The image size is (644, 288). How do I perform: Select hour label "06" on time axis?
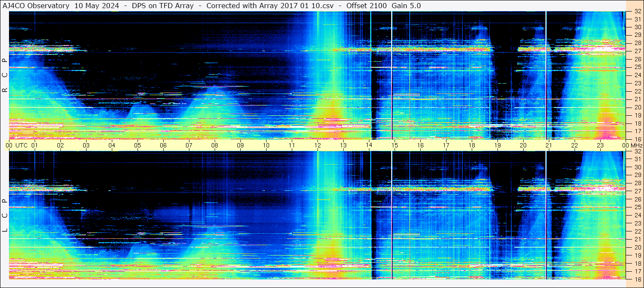(x=163, y=145)
